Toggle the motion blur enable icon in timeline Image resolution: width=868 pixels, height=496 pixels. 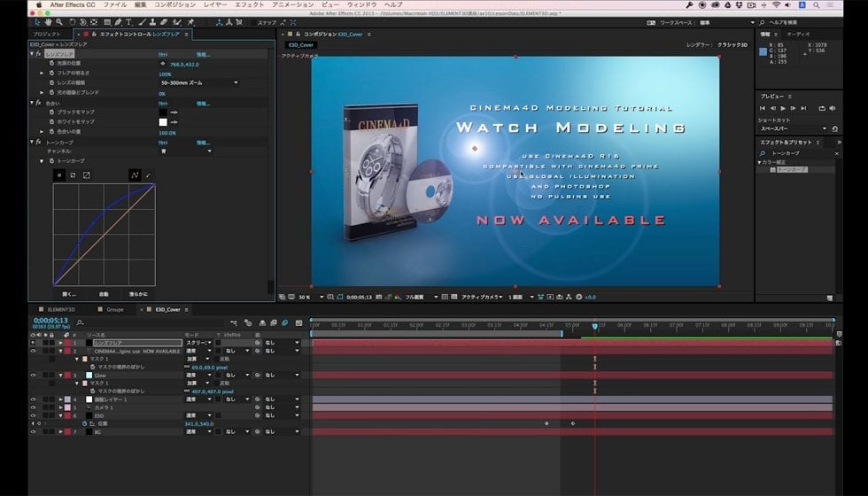(285, 322)
